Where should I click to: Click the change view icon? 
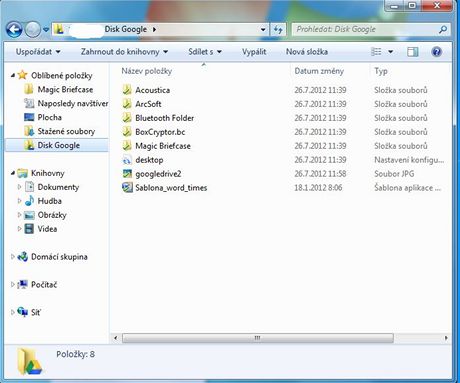pyautogui.click(x=376, y=52)
